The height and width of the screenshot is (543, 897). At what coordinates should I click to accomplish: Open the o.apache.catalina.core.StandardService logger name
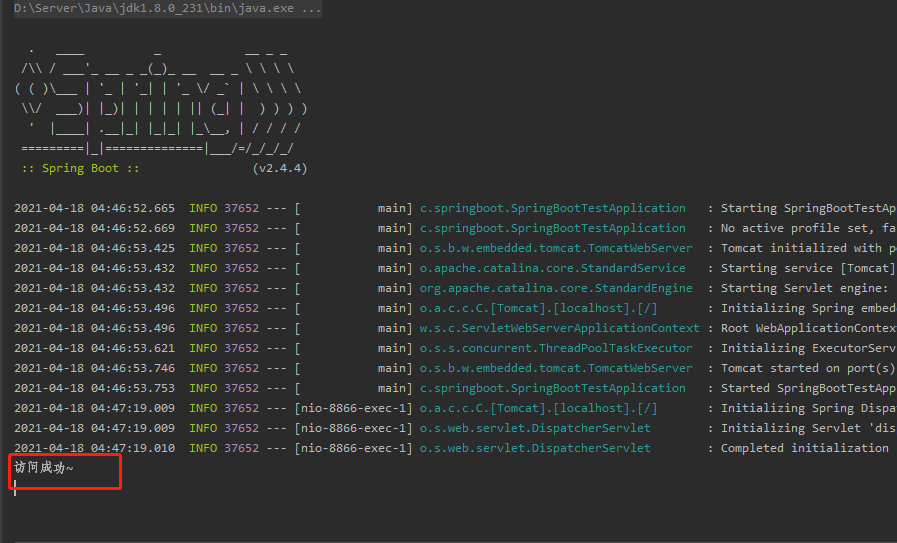pos(552,268)
